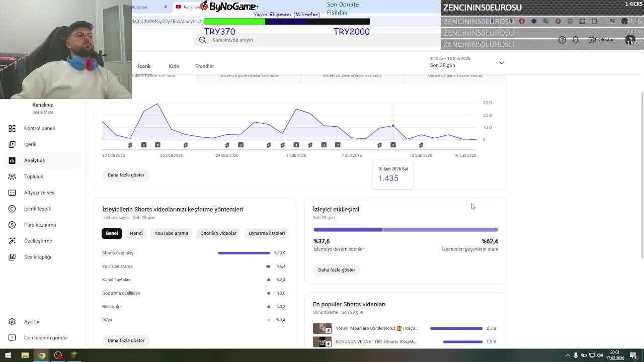The height and width of the screenshot is (362, 644).
Task: Click the chart data point for 10 Şub
Action: click(393, 126)
